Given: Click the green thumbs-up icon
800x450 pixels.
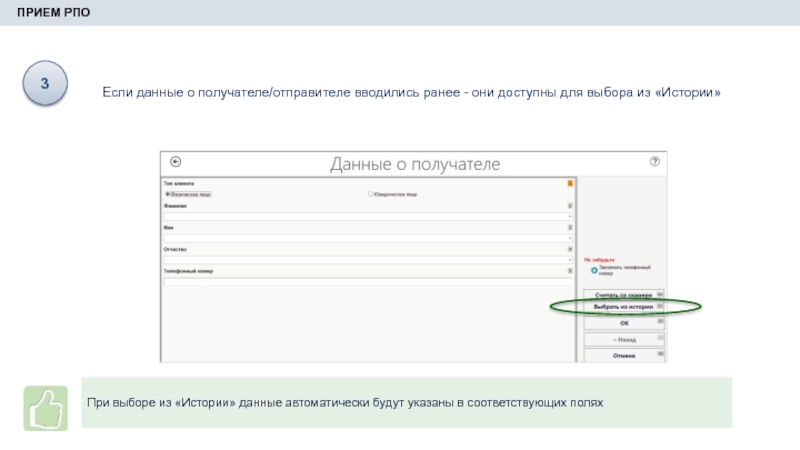Looking at the screenshot, I should (45, 408).
